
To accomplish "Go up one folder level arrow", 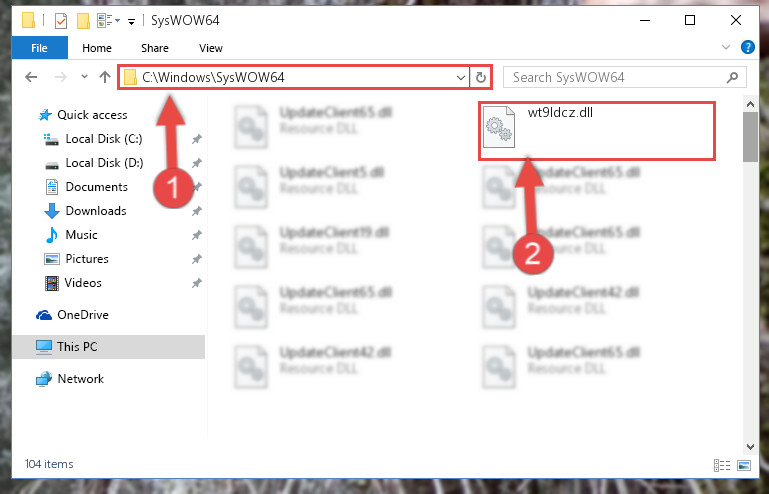I will (x=104, y=77).
